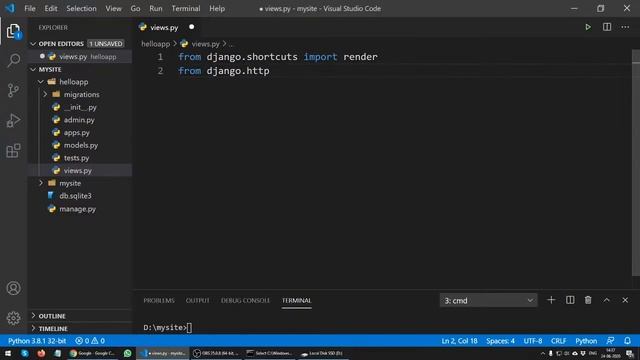The image size is (640, 360).
Task: Collapse the helloapp folder
Action: pos(41,82)
